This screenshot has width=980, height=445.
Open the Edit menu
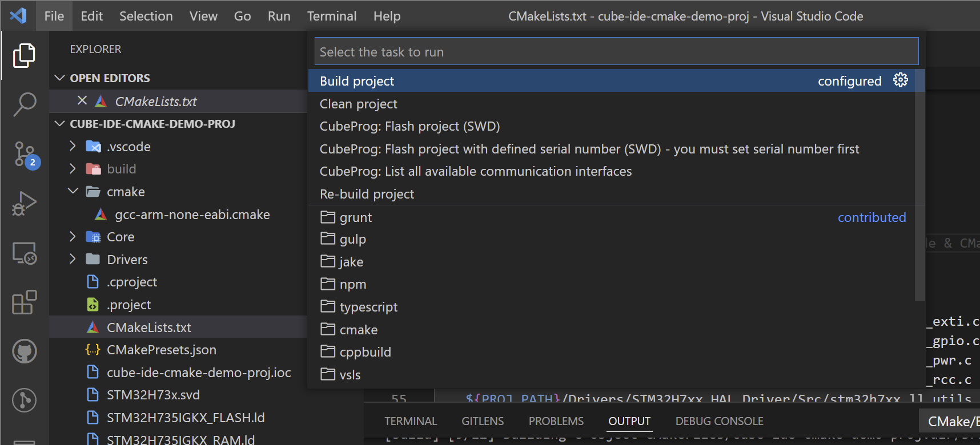click(x=92, y=16)
